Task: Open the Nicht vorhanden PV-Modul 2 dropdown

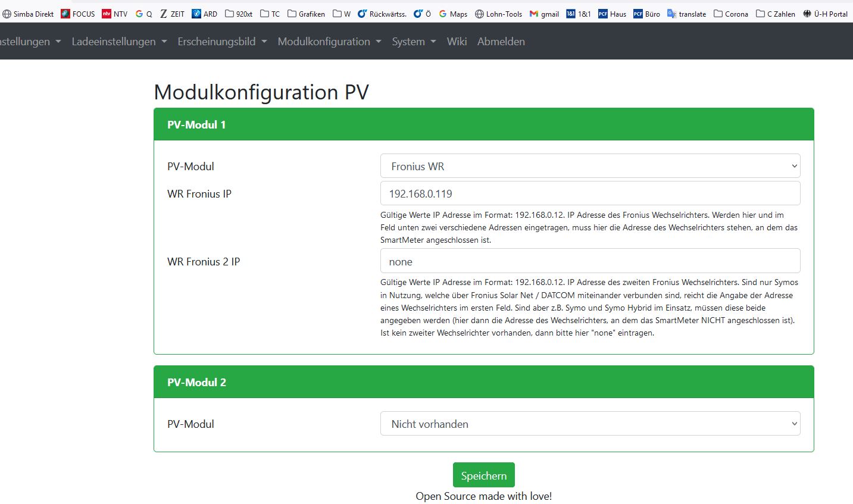Action: 590,424
